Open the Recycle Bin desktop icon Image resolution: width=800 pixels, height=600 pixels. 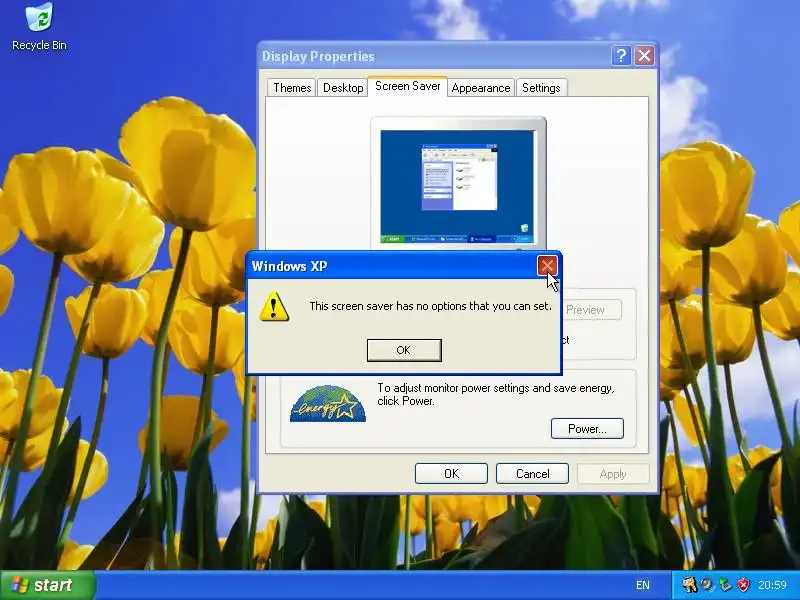39,27
